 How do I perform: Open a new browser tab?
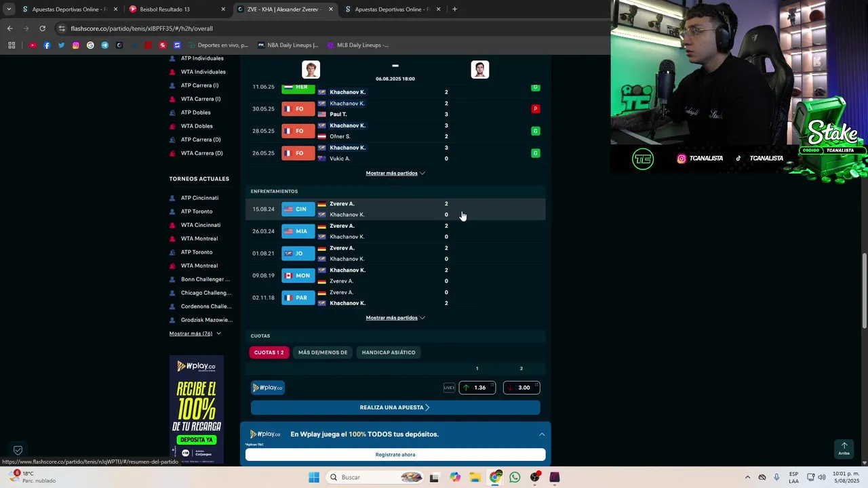pyautogui.click(x=454, y=9)
